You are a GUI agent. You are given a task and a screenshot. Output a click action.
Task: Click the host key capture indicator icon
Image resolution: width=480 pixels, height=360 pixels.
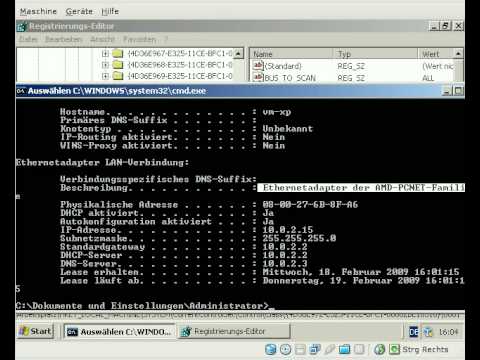(394, 349)
